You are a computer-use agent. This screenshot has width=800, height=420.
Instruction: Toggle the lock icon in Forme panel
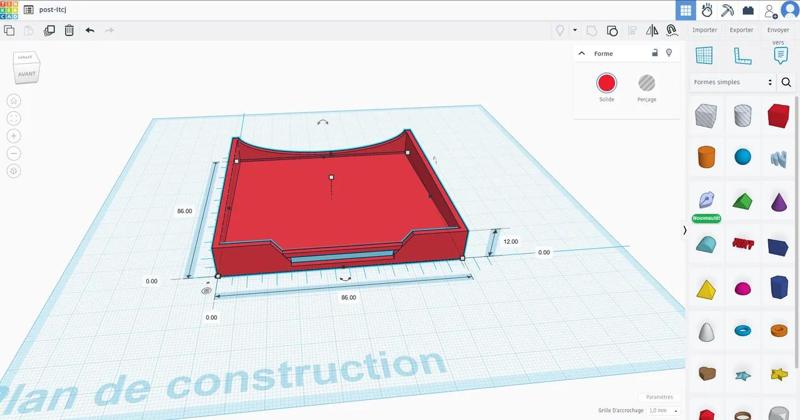point(655,53)
